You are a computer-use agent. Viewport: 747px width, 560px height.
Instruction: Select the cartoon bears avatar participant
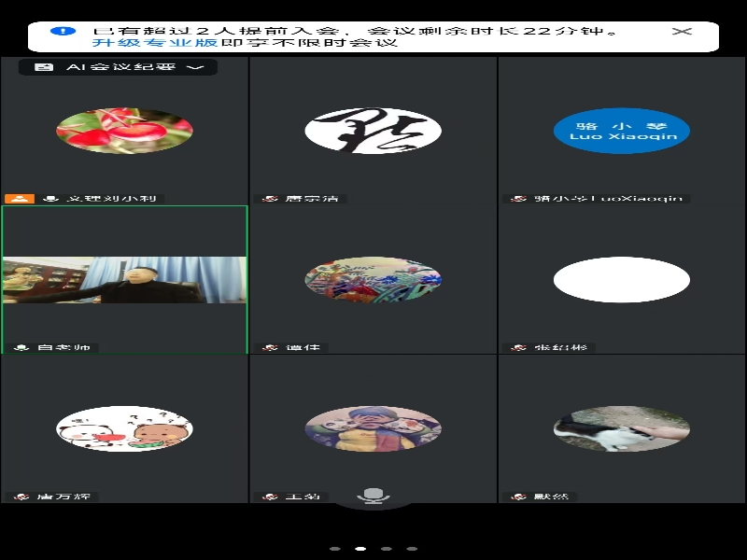124,428
